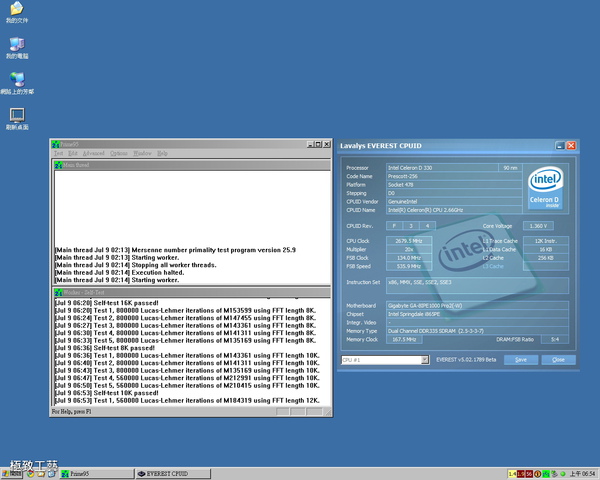Click the L2 Cache value '256 KB'
Image resolution: width=600 pixels, height=480 pixels.
coord(546,258)
